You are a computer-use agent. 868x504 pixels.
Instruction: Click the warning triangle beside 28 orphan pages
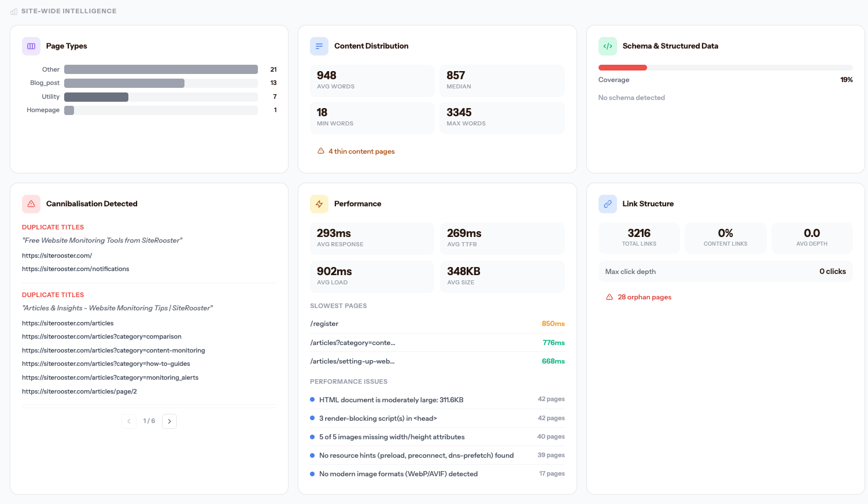point(610,297)
